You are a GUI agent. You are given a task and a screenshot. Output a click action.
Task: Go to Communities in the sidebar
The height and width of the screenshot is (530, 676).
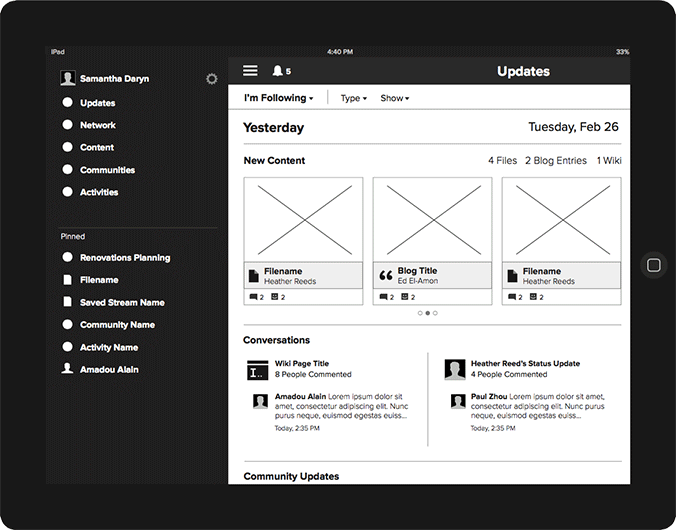[107, 170]
